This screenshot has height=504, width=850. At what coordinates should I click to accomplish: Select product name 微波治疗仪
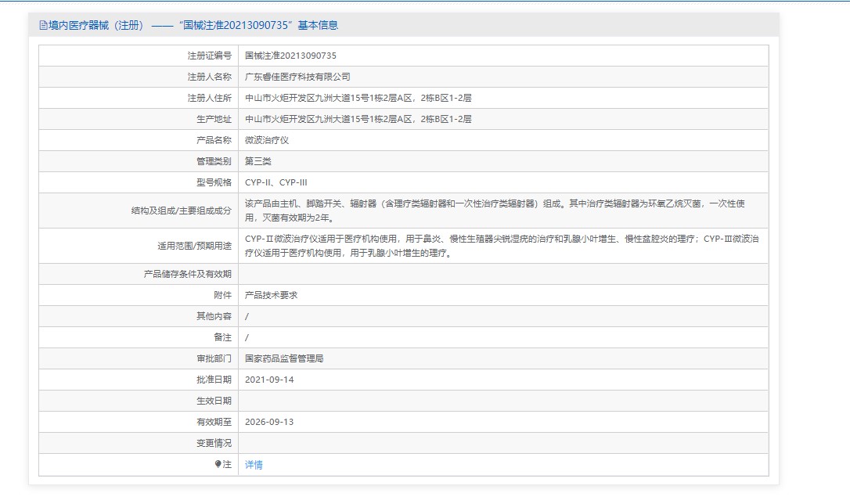pos(267,140)
